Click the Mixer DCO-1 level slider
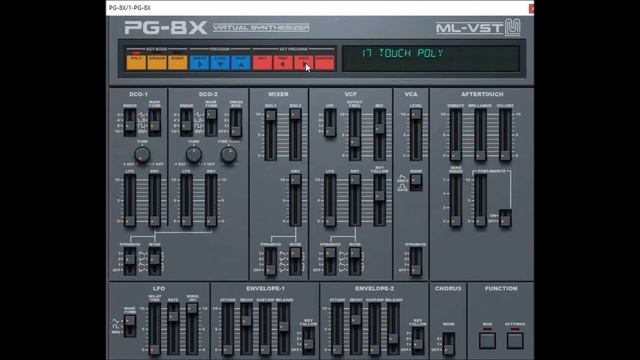640x360 pixels. pos(271,135)
